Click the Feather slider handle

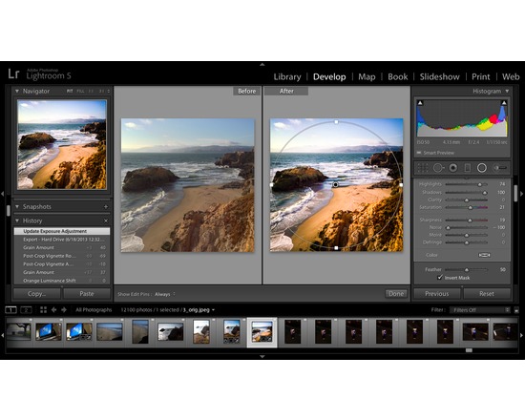tap(467, 269)
